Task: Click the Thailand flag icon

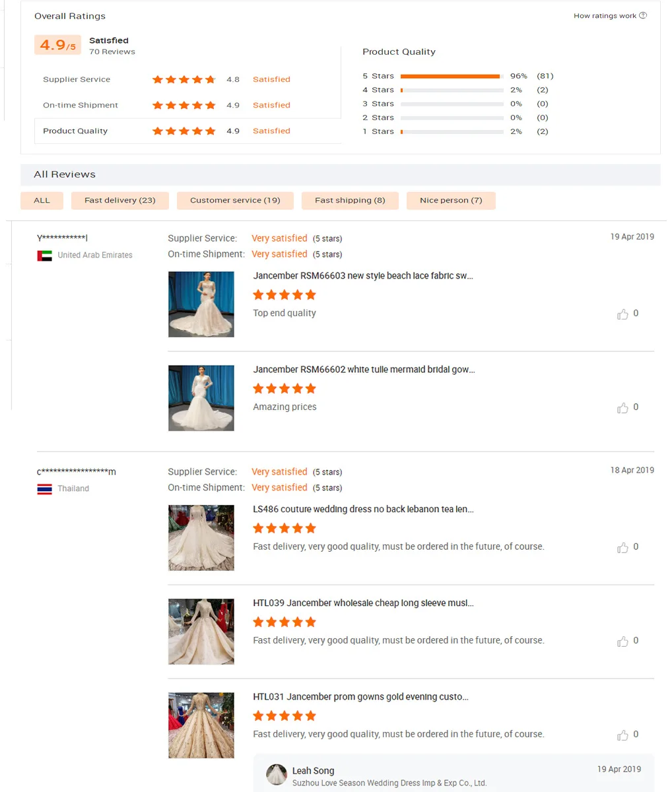Action: tap(44, 489)
